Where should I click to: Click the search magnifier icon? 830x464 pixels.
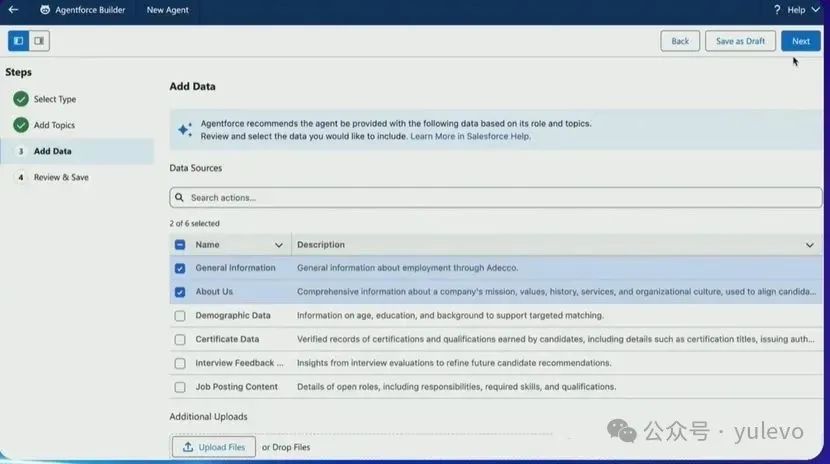tap(179, 197)
